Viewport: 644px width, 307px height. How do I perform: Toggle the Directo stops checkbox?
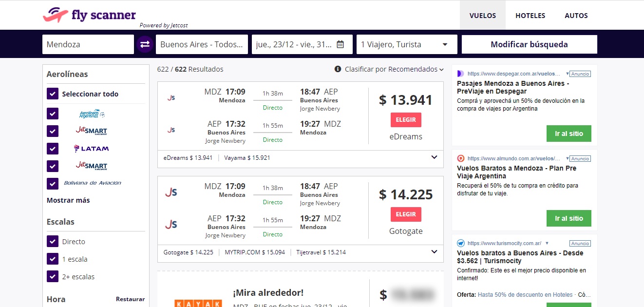tap(53, 241)
